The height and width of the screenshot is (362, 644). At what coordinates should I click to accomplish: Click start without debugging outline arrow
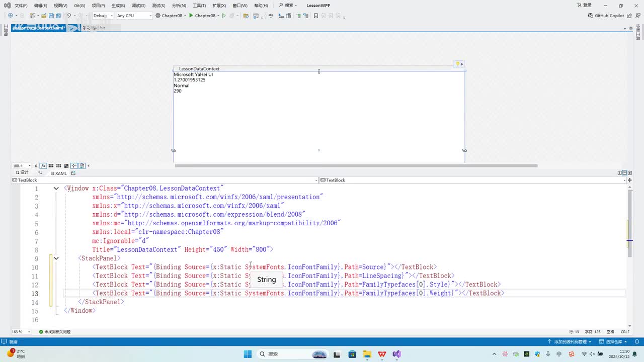[x=224, y=16]
